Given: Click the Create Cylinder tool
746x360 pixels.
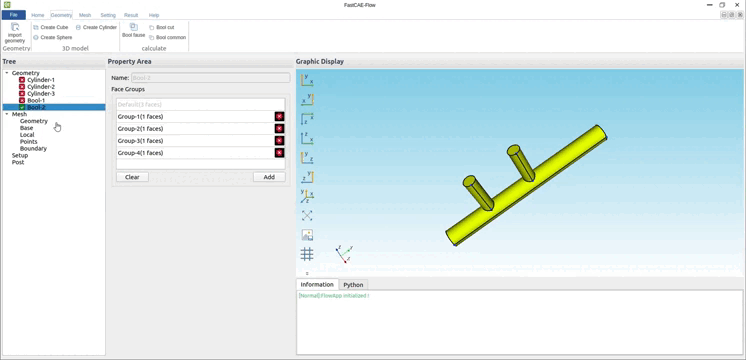Looking at the screenshot, I should 96,28.
